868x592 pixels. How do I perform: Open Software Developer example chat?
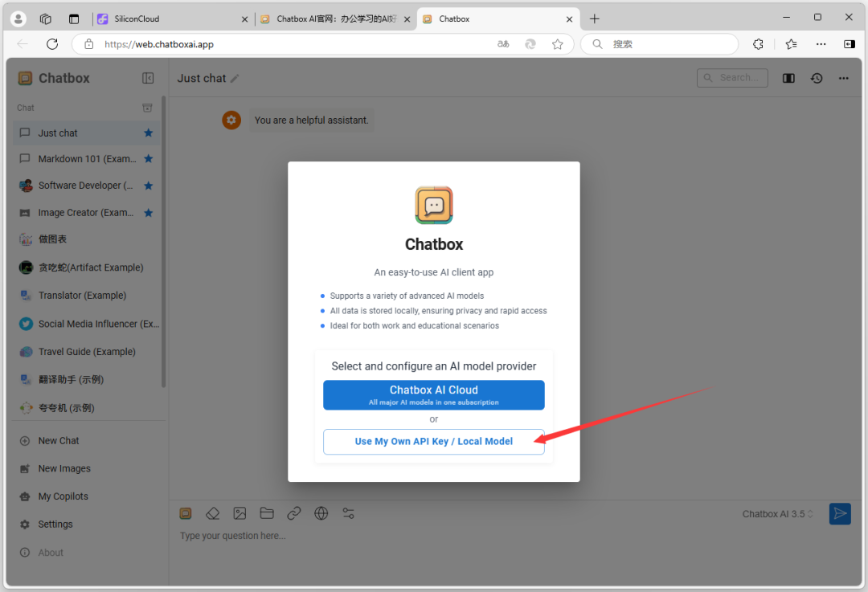coord(86,186)
